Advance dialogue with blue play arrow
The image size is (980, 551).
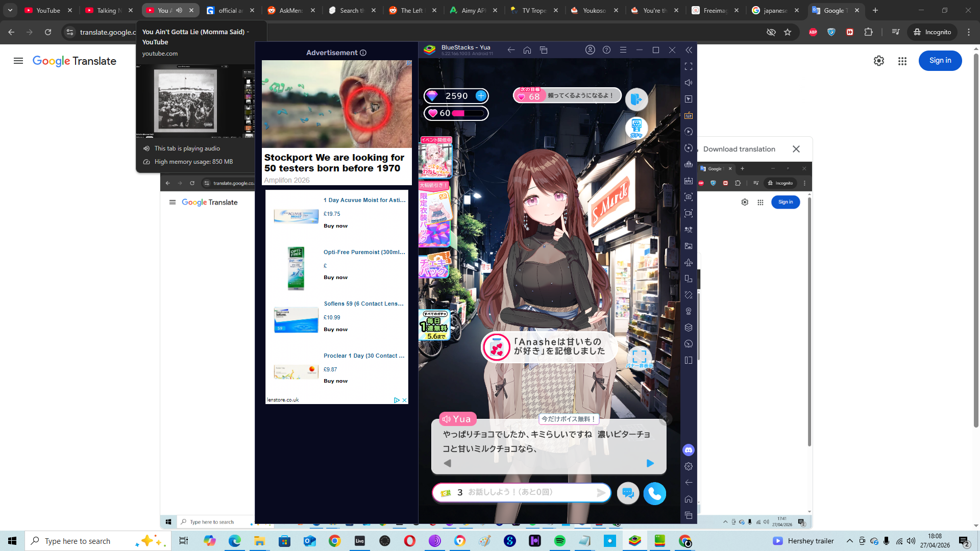coord(650,463)
